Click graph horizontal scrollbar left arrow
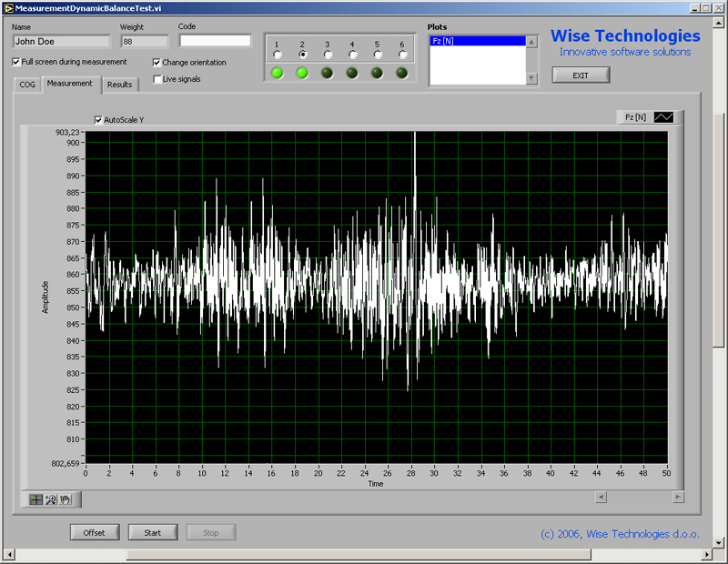Viewport: 728px width, 564px height. [601, 498]
